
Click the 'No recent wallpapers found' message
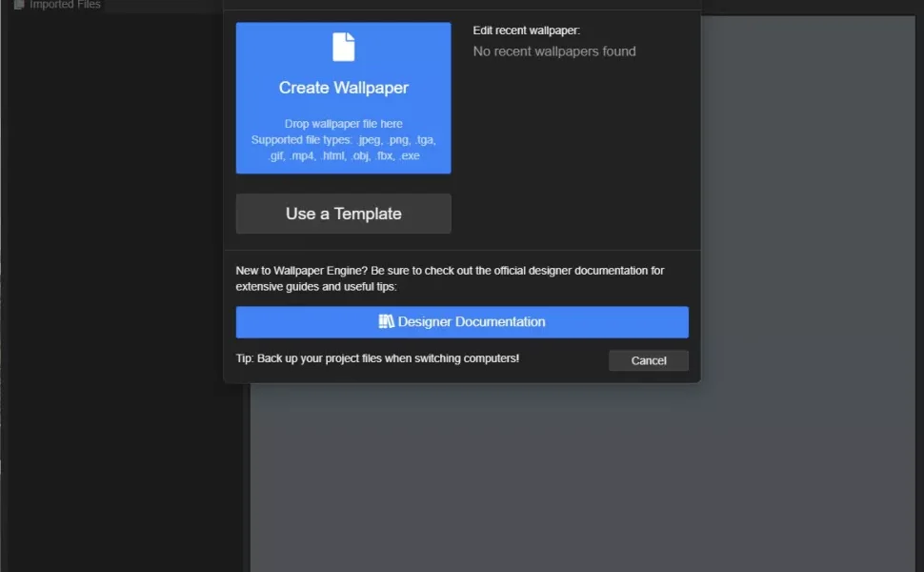(554, 51)
